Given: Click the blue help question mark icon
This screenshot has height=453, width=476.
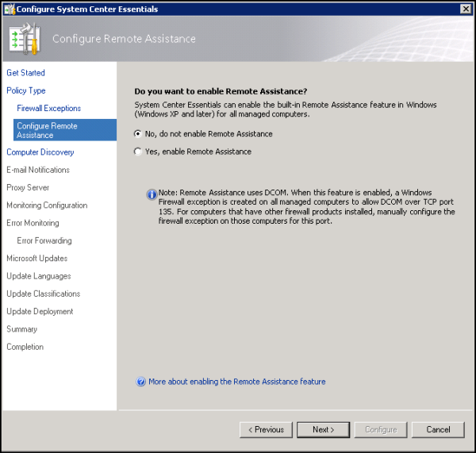Looking at the screenshot, I should click(140, 382).
